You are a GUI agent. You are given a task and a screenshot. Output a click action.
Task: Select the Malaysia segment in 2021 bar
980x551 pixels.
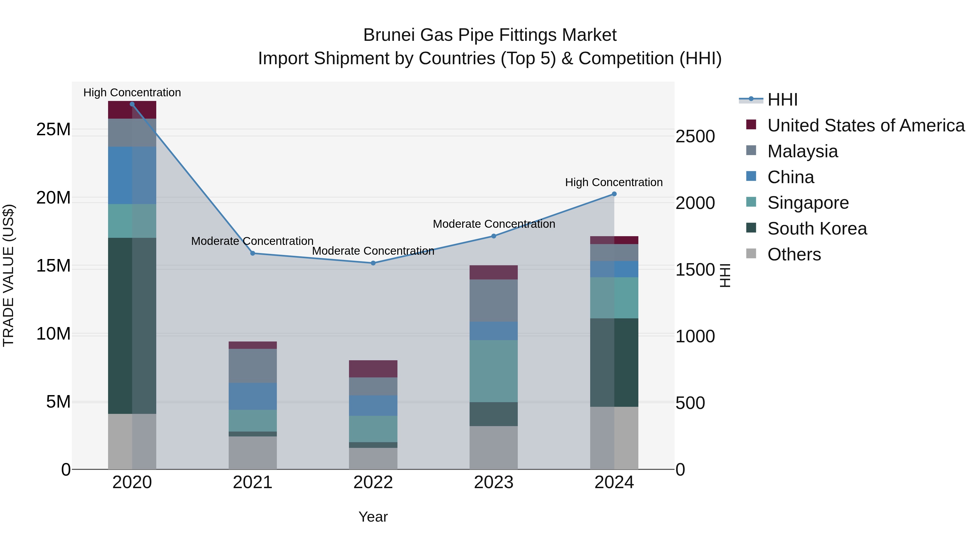coord(253,366)
